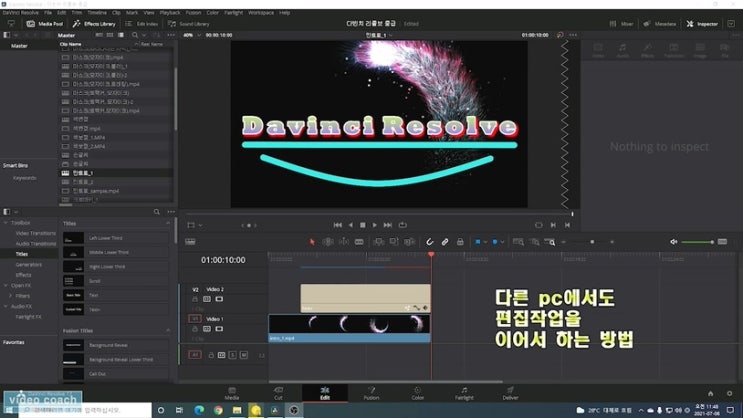Open the Sound Library panel
The height and width of the screenshot is (418, 743).
[189, 24]
